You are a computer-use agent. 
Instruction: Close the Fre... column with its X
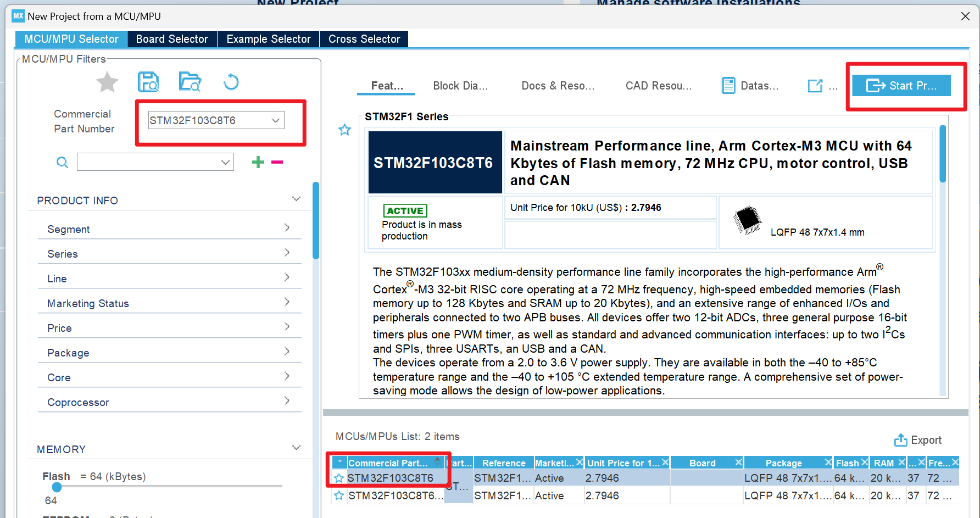955,463
